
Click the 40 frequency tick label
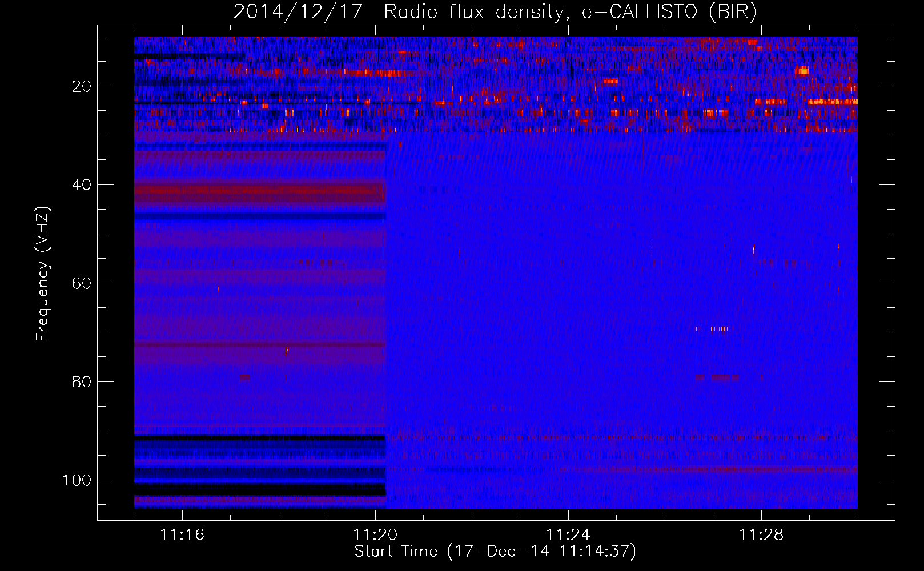(82, 185)
